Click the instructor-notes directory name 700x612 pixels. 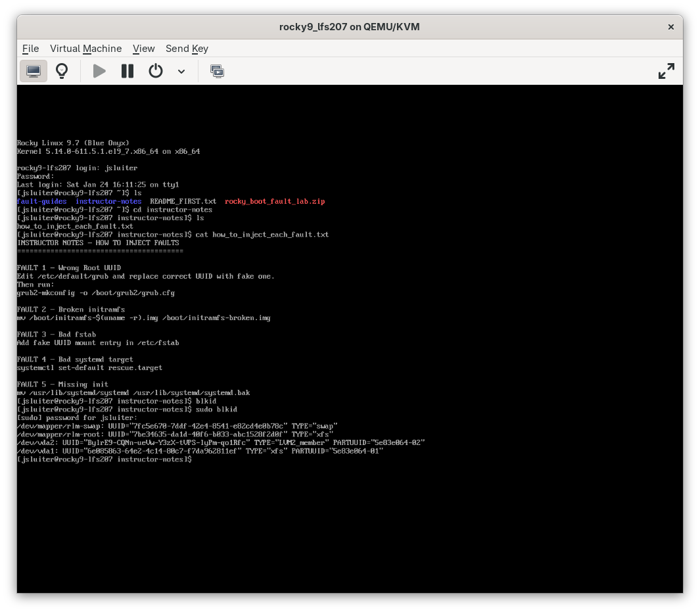(x=108, y=201)
